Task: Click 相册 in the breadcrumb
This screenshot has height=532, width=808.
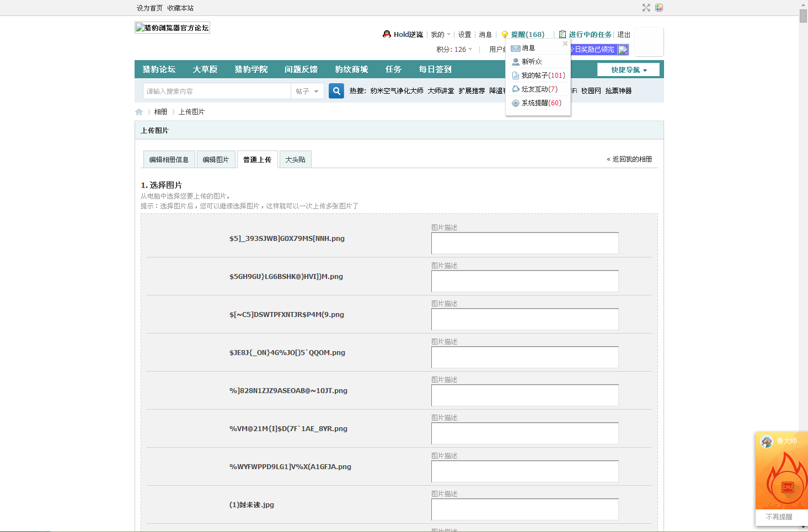Action: 160,112
